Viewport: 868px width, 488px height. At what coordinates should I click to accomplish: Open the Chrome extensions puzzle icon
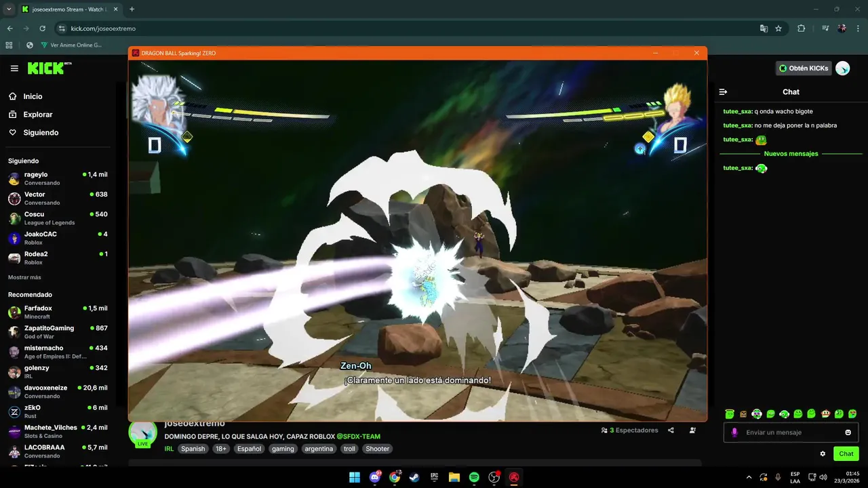point(801,28)
